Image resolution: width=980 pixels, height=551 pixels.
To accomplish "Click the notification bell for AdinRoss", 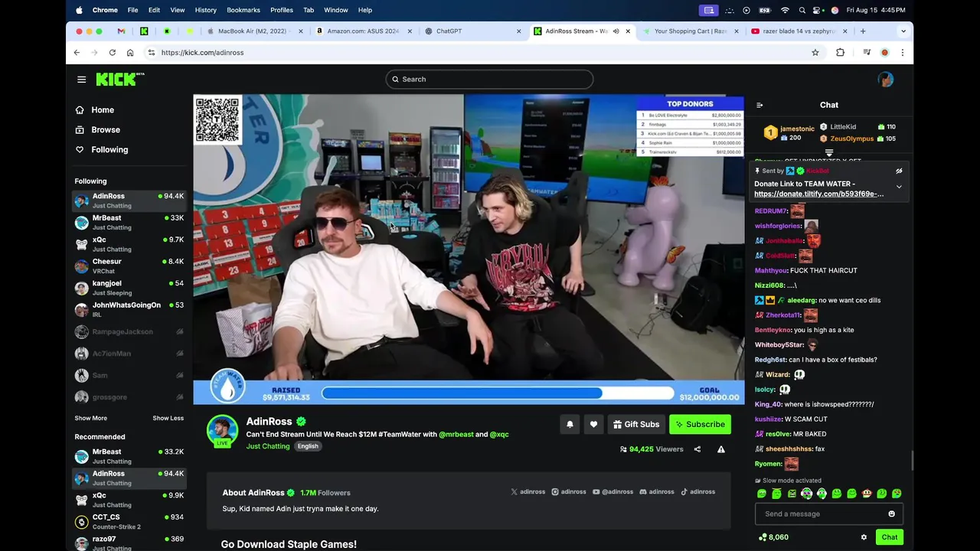I will click(570, 424).
